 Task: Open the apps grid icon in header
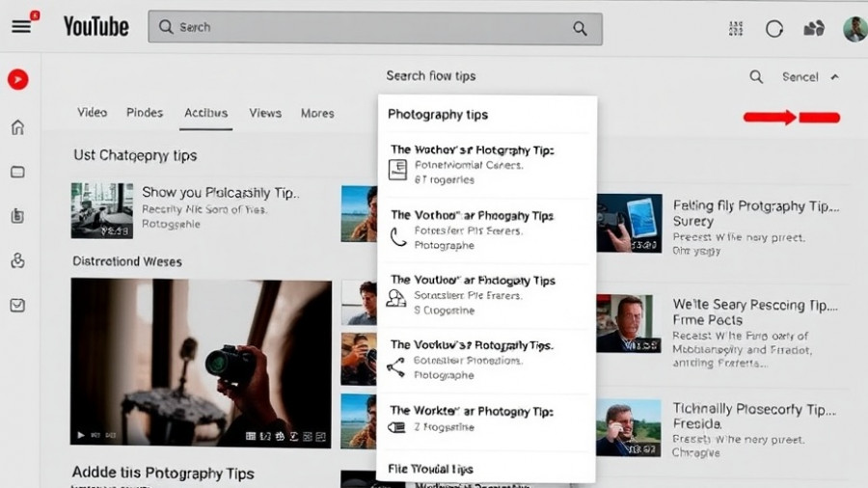[x=736, y=28]
